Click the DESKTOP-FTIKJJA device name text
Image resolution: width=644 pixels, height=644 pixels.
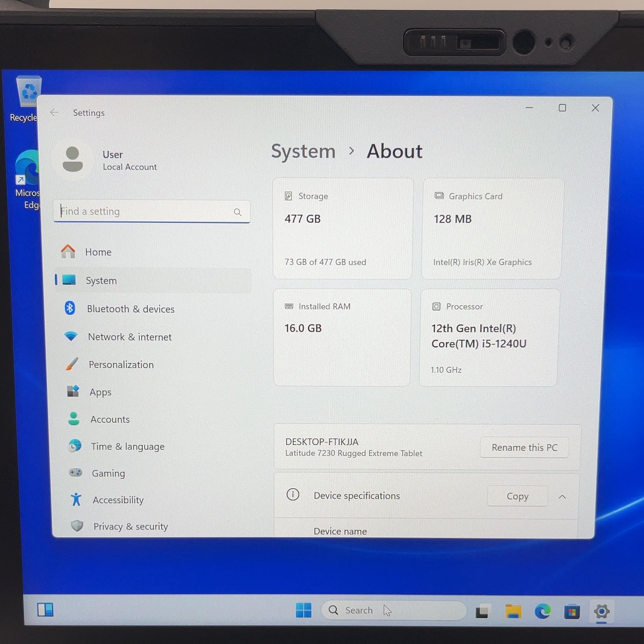322,442
